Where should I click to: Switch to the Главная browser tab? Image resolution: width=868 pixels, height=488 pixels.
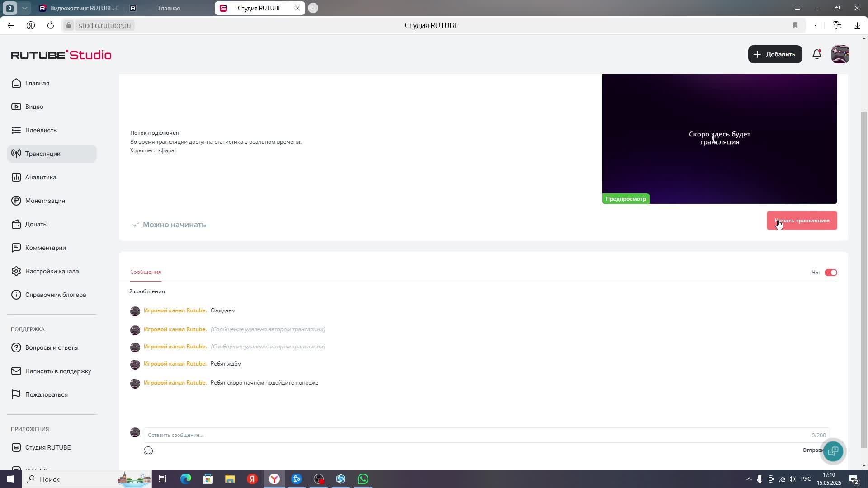(168, 8)
